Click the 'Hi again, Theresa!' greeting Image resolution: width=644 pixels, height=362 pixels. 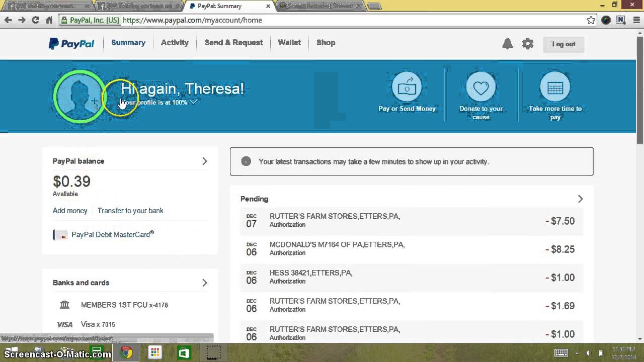pyautogui.click(x=183, y=89)
